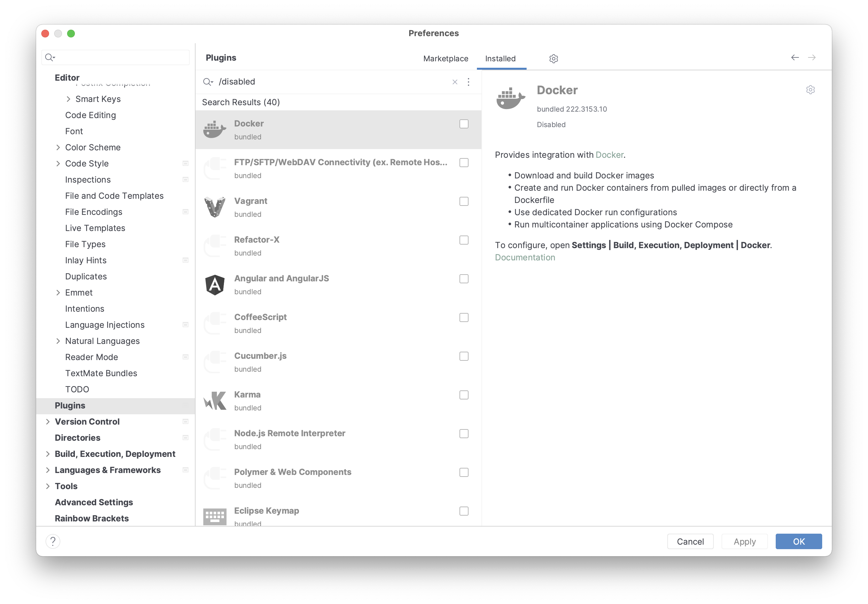This screenshot has width=868, height=604.
Task: Open Docker's gear menu in detail panel
Action: (811, 90)
